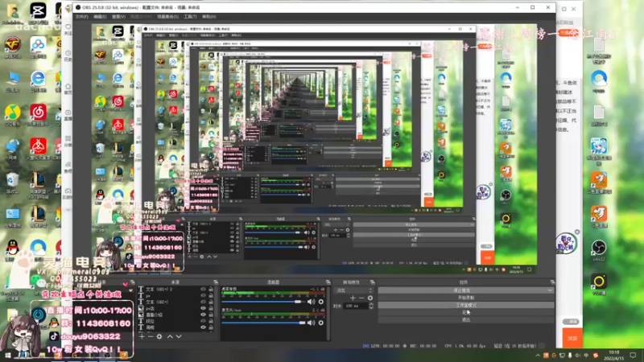Viewport: 644px width, 362px height.
Task: Open the Windows Start button
Action: pyautogui.click(x=7, y=356)
